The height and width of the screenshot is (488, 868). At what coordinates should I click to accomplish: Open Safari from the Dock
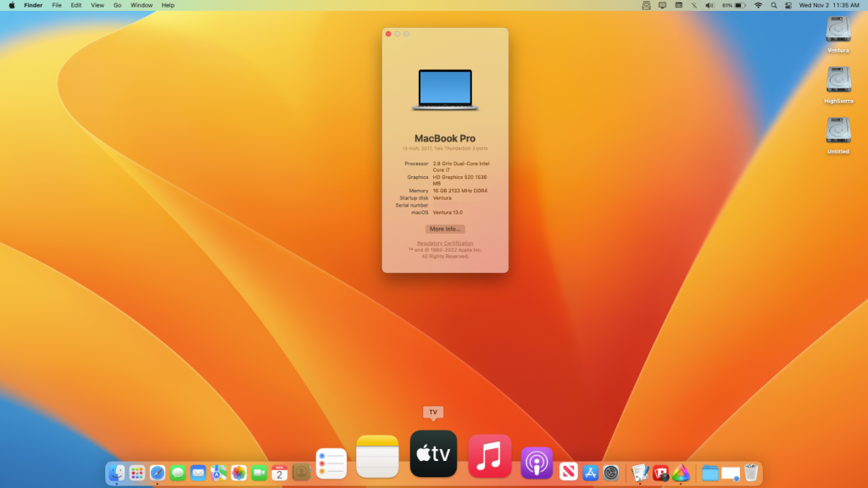coord(157,473)
